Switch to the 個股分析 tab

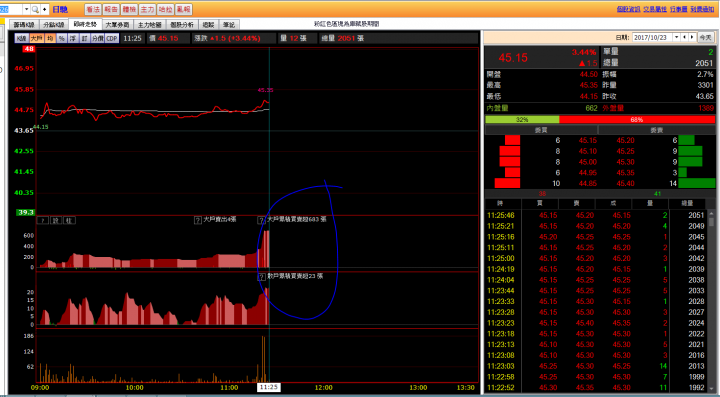click(182, 24)
